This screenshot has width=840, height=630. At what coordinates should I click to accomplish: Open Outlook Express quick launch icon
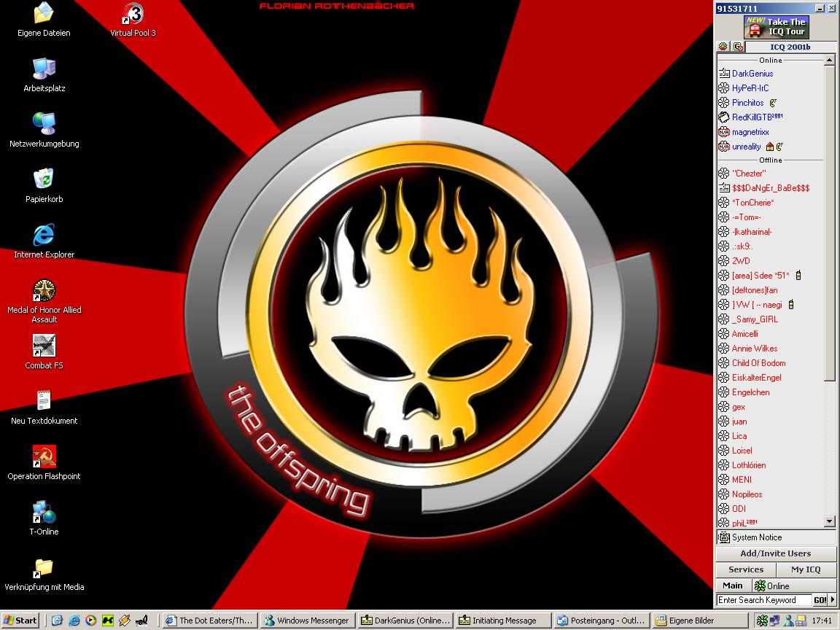[58, 621]
